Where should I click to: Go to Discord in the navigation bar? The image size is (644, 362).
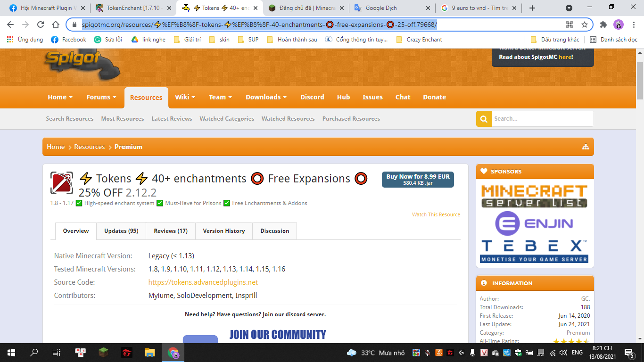[312, 97]
